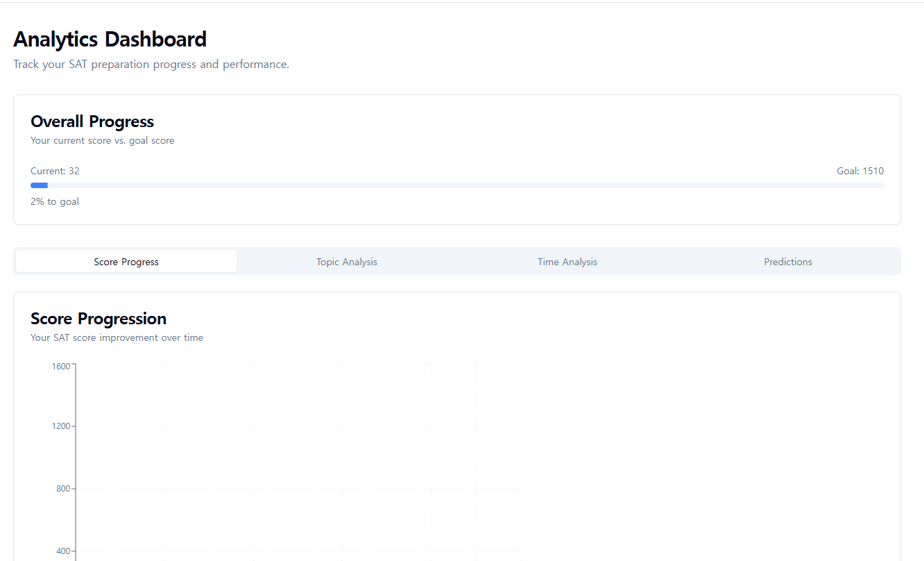Click the 'Current: 32' score label

54,171
